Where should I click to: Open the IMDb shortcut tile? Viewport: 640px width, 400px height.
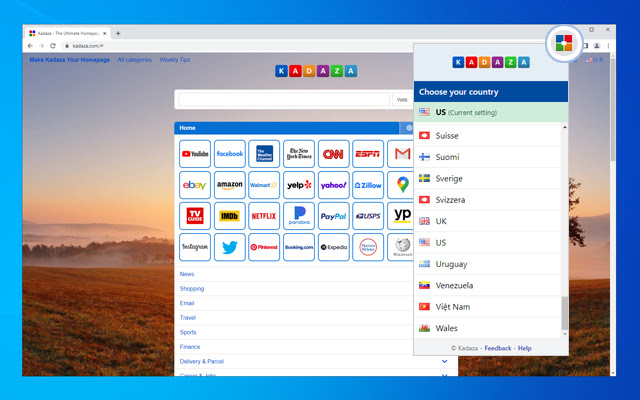(229, 216)
